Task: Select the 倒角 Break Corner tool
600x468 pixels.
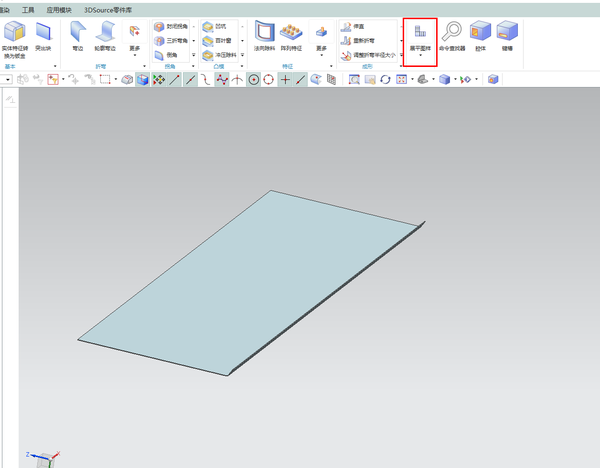Action: point(166,55)
